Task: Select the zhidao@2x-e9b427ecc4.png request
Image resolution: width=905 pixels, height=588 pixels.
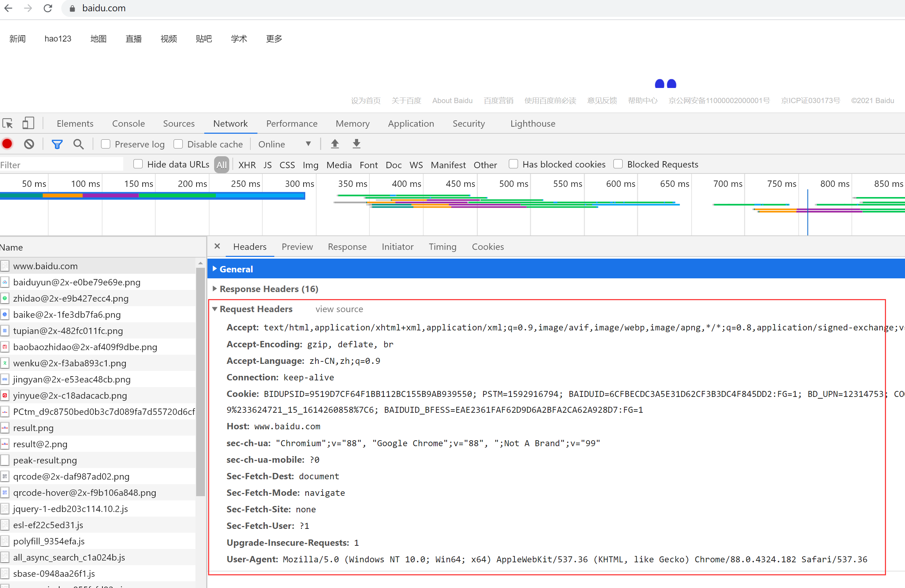Action: pos(98,298)
